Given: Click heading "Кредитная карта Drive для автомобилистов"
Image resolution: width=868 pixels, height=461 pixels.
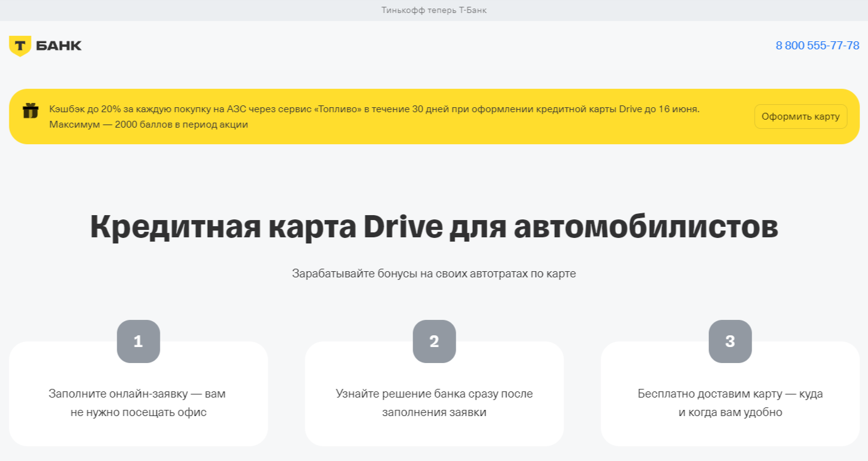Looking at the screenshot, I should (x=434, y=227).
